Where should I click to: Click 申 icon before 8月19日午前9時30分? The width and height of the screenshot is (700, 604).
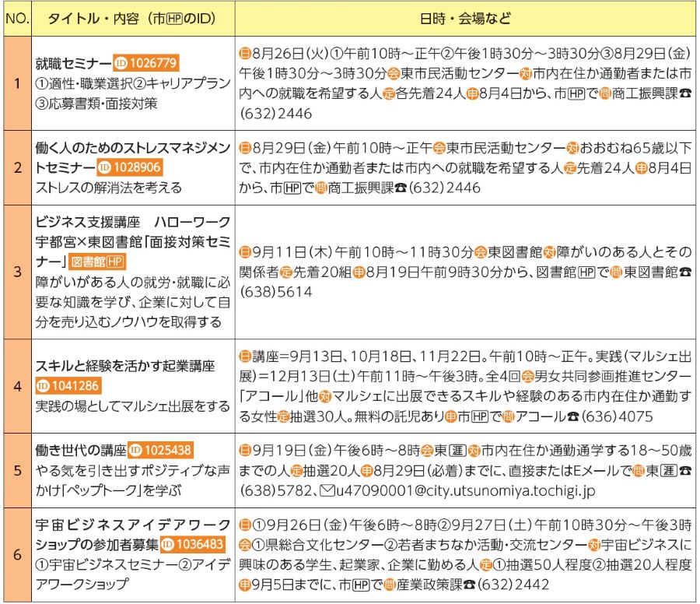click(359, 272)
